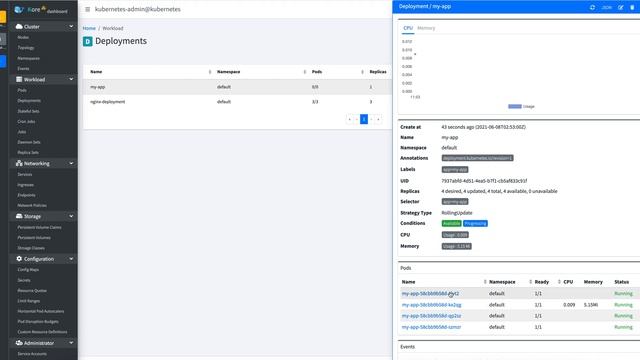Select the nginx-deployment row
The height and width of the screenshot is (360, 640).
[237, 102]
